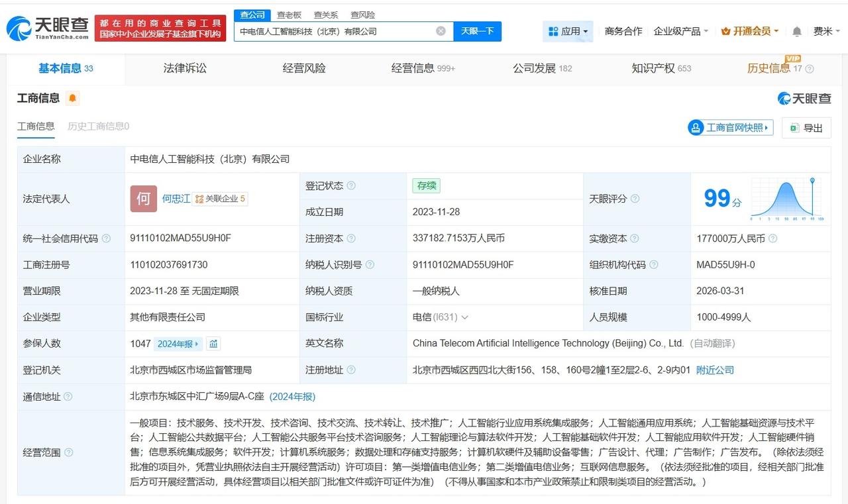This screenshot has width=848, height=504.
Task: Click the help icon next to 登记状态
Action: pos(351,186)
